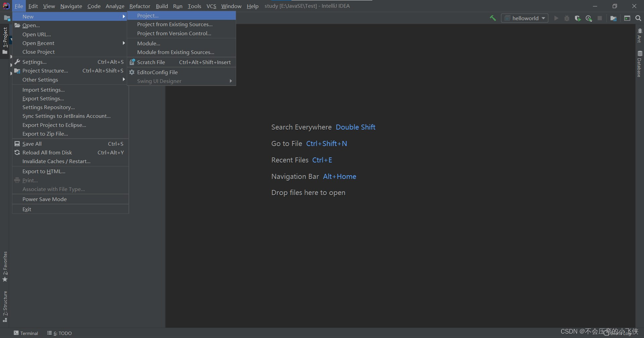Open the Database tool window tab
Screen dimensions: 644x338
click(639, 64)
